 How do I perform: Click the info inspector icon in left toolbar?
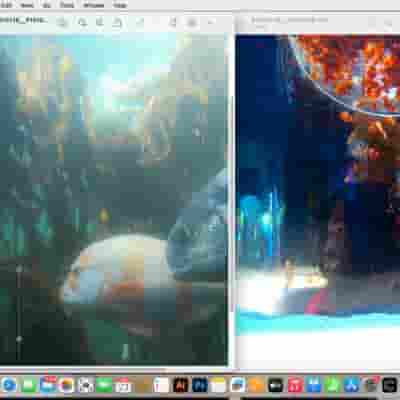pos(62,22)
